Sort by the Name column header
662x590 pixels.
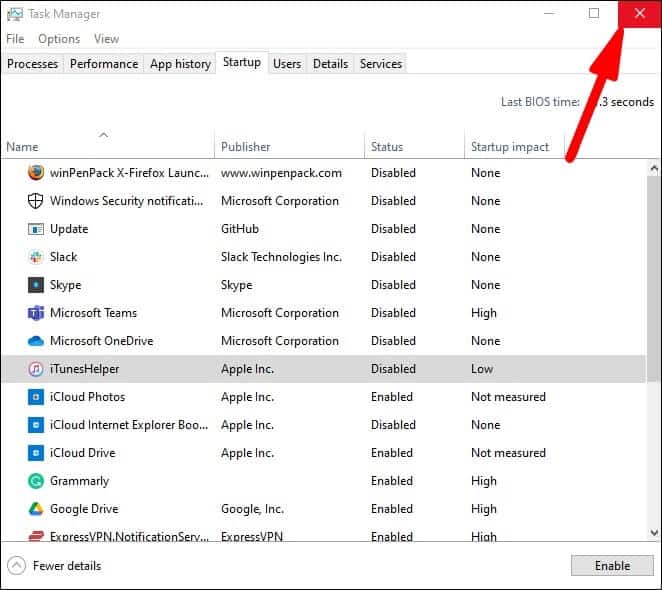tap(108, 144)
